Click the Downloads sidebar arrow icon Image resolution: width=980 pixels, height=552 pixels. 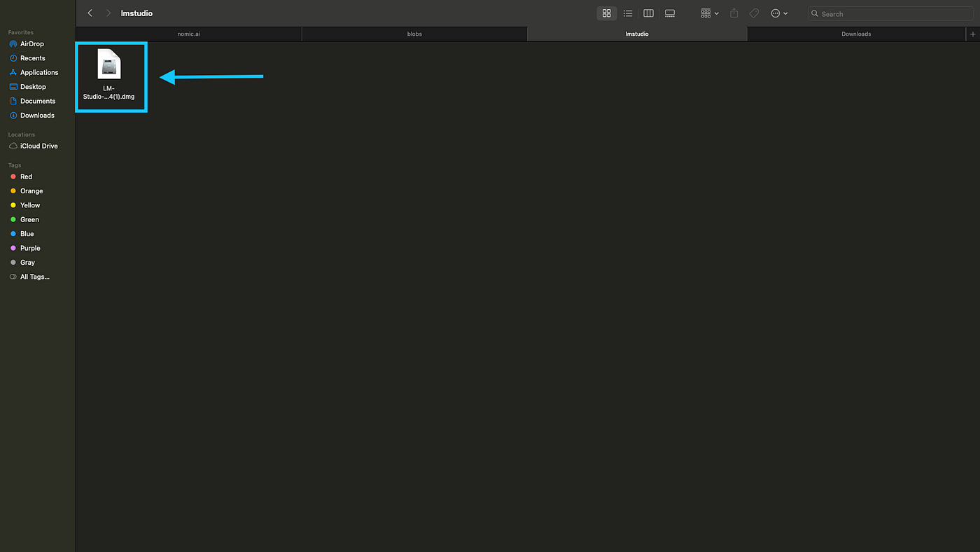click(x=13, y=115)
